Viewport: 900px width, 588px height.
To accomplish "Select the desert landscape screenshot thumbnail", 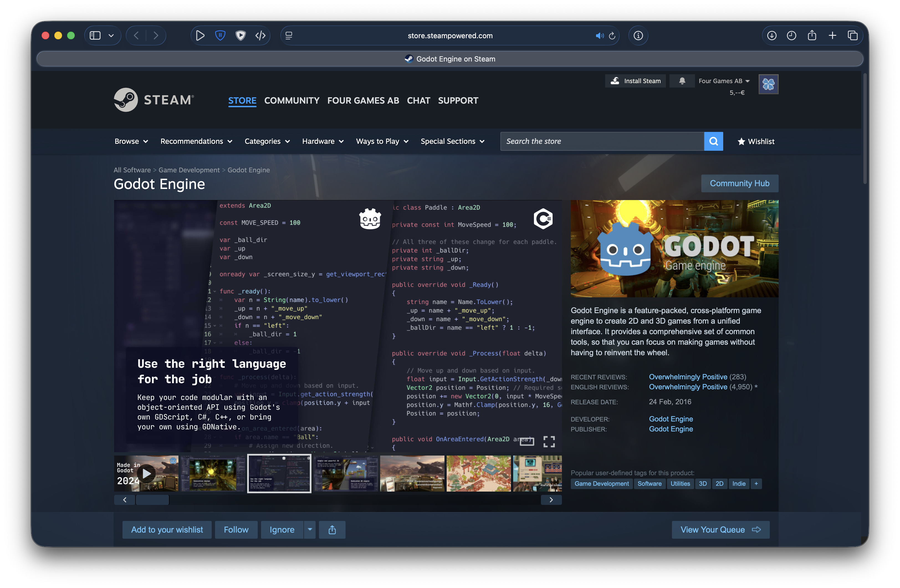I will tap(412, 474).
